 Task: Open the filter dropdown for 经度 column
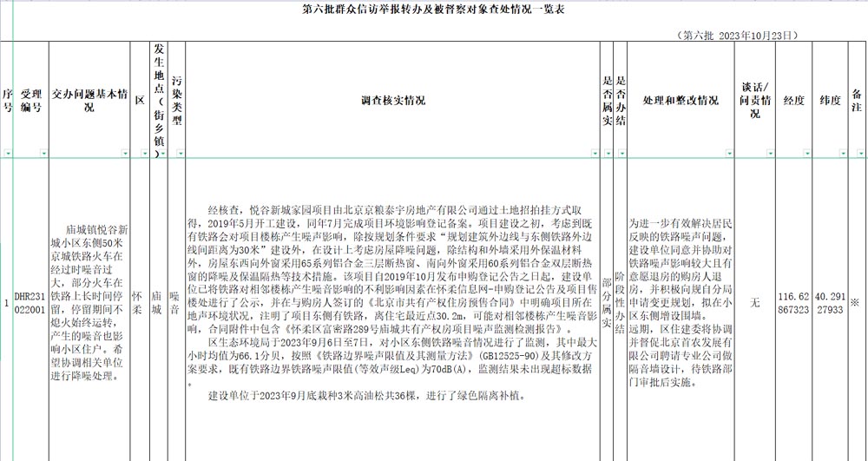coord(806,154)
